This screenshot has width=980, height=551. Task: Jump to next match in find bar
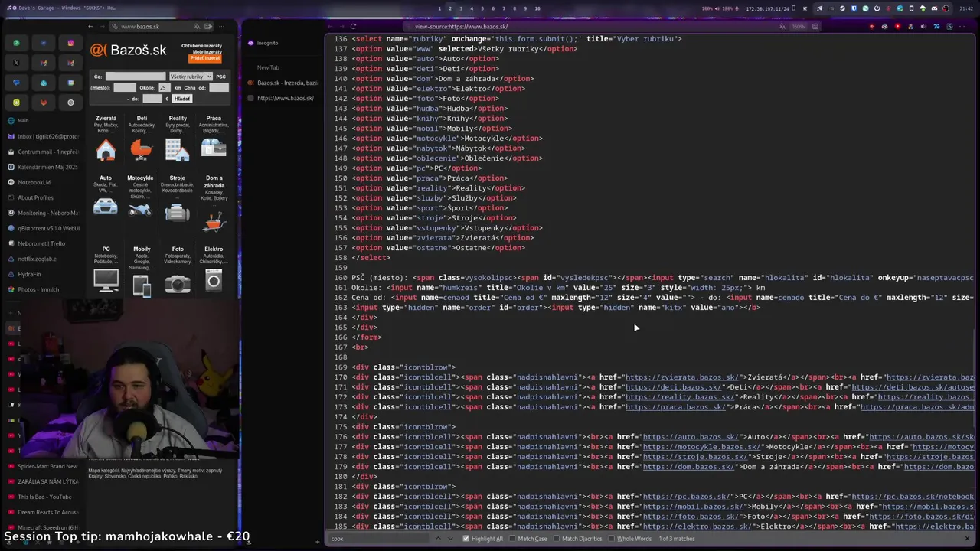452,539
